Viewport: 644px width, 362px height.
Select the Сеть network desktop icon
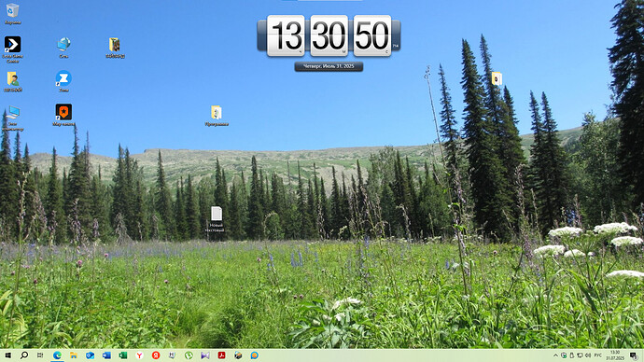coord(63,48)
